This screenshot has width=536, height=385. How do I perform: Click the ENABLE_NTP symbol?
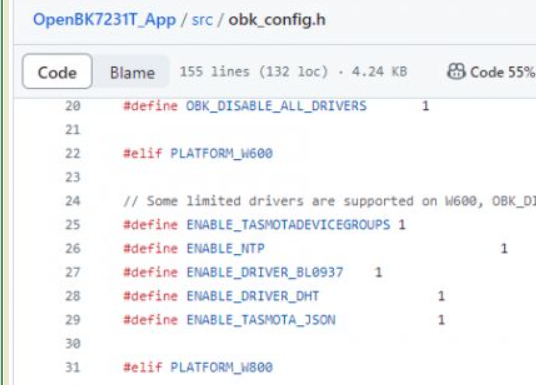click(226, 249)
